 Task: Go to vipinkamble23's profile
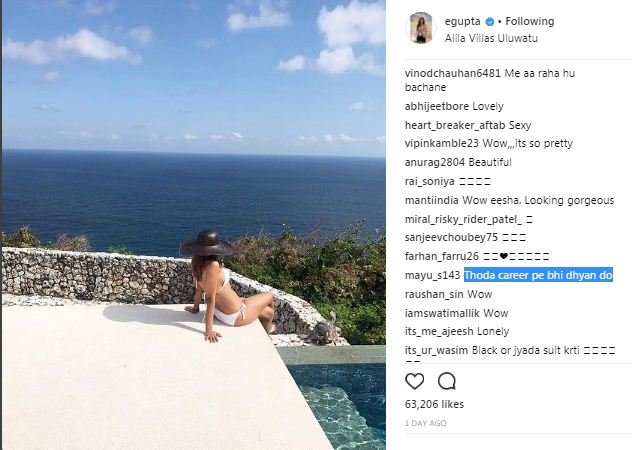(x=441, y=144)
